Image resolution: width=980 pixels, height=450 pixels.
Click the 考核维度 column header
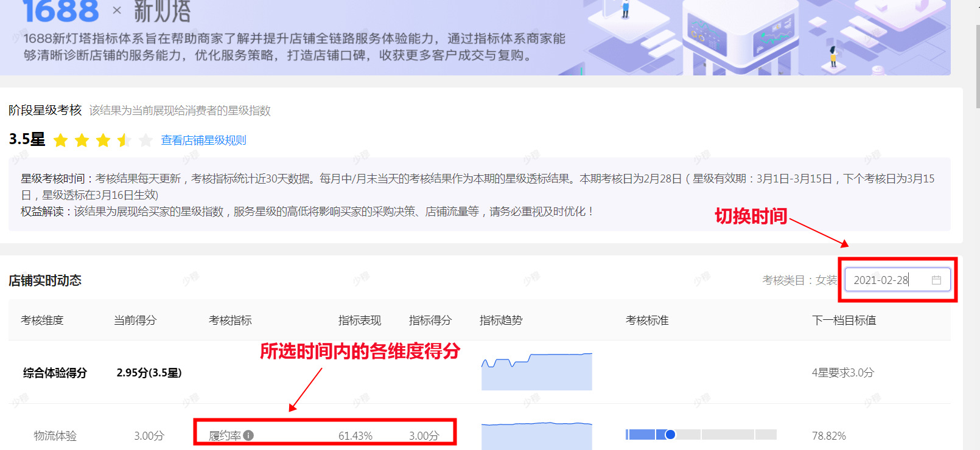pyautogui.click(x=42, y=320)
